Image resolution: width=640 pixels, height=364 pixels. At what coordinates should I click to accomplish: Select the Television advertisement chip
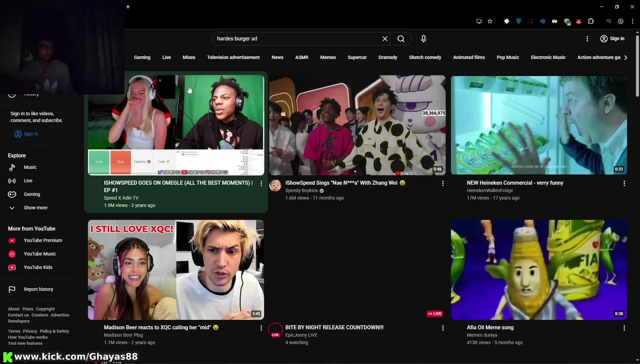(x=234, y=58)
